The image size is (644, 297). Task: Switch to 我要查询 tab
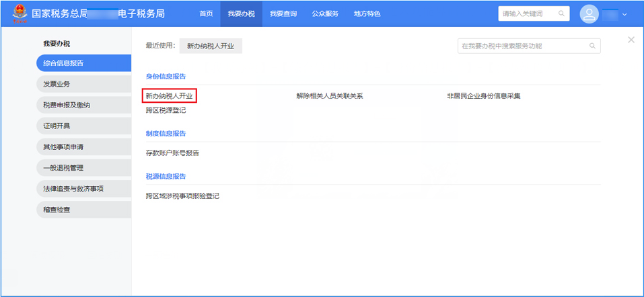click(283, 13)
